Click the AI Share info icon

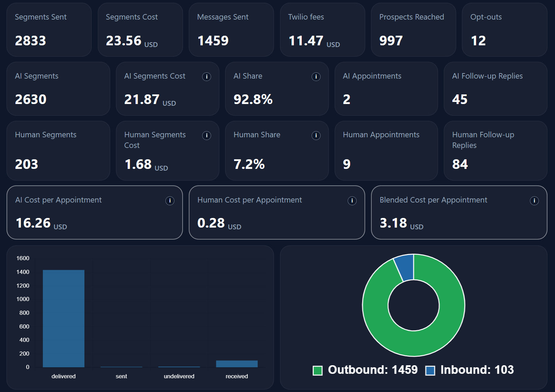pyautogui.click(x=316, y=77)
